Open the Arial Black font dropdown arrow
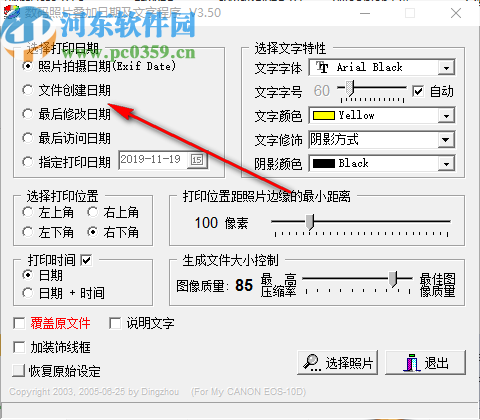 pyautogui.click(x=446, y=68)
